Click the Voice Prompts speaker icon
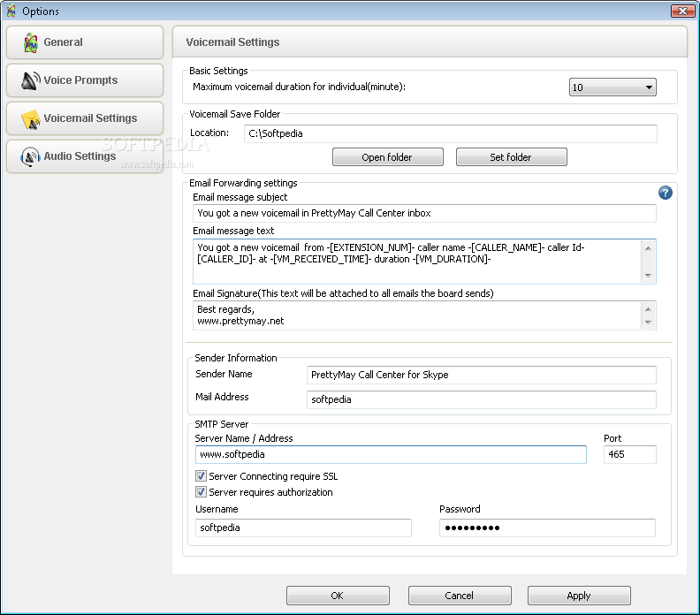This screenshot has width=700, height=615. (31, 80)
